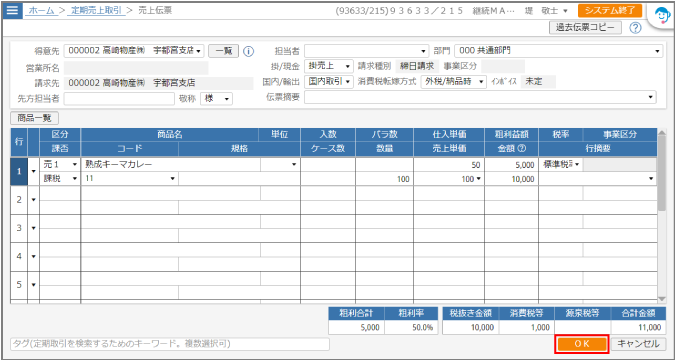Click the table vertical scrollbar
675x360 pixels.
tap(662, 174)
